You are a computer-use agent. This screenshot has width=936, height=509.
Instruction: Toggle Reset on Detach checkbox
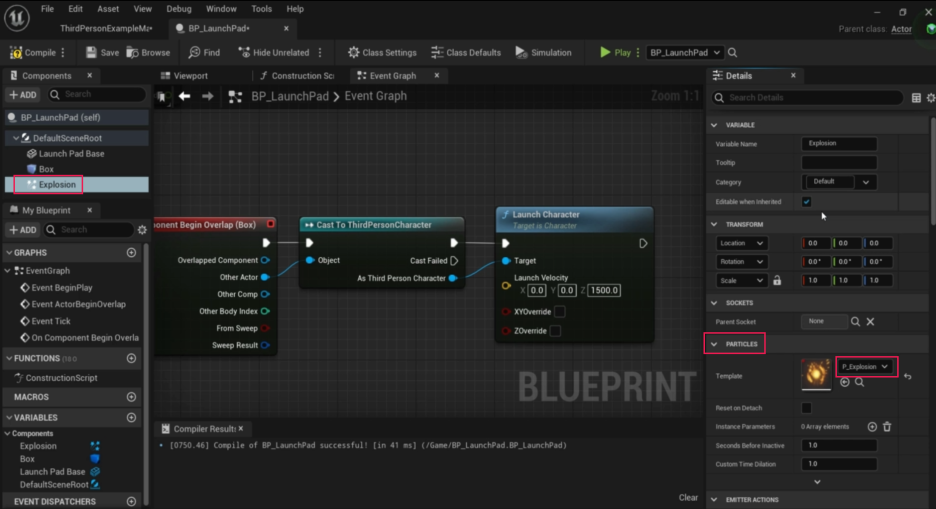(806, 408)
